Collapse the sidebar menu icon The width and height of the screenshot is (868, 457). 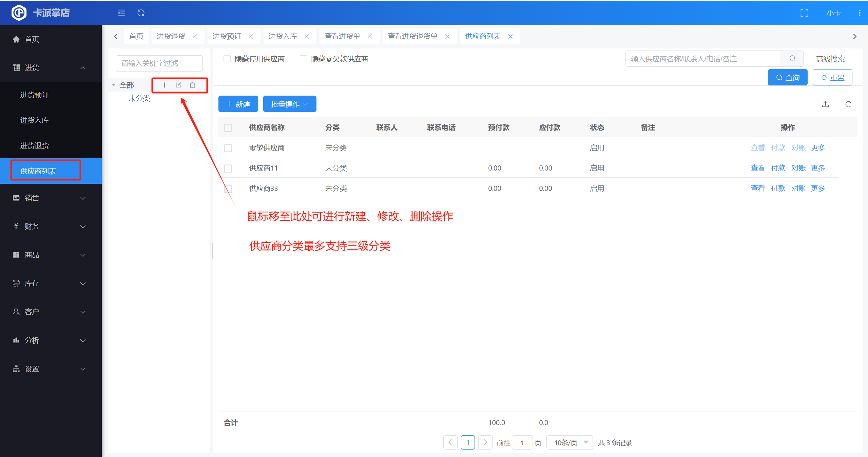[x=121, y=13]
